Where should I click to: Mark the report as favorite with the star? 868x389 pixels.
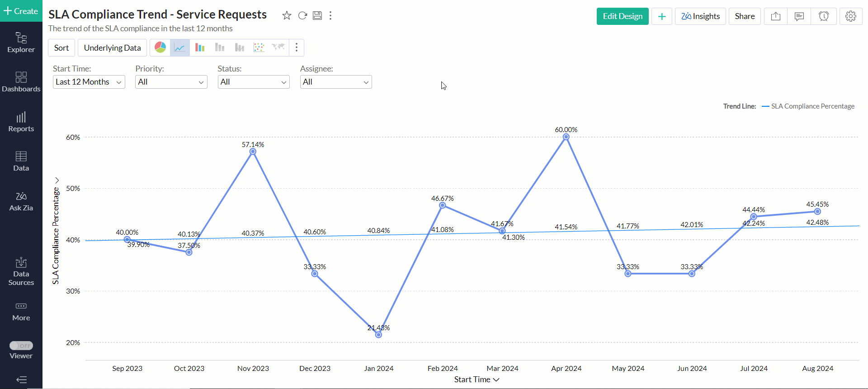pos(287,16)
